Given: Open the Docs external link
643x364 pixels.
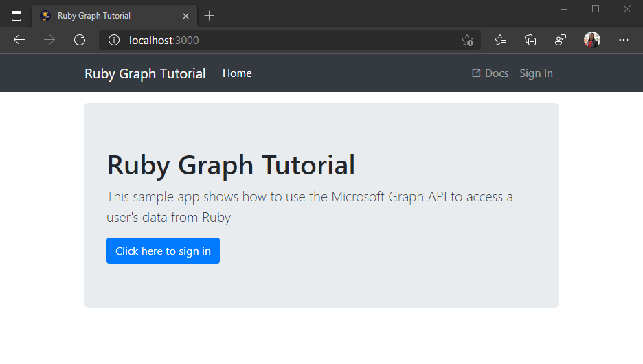Looking at the screenshot, I should (490, 73).
